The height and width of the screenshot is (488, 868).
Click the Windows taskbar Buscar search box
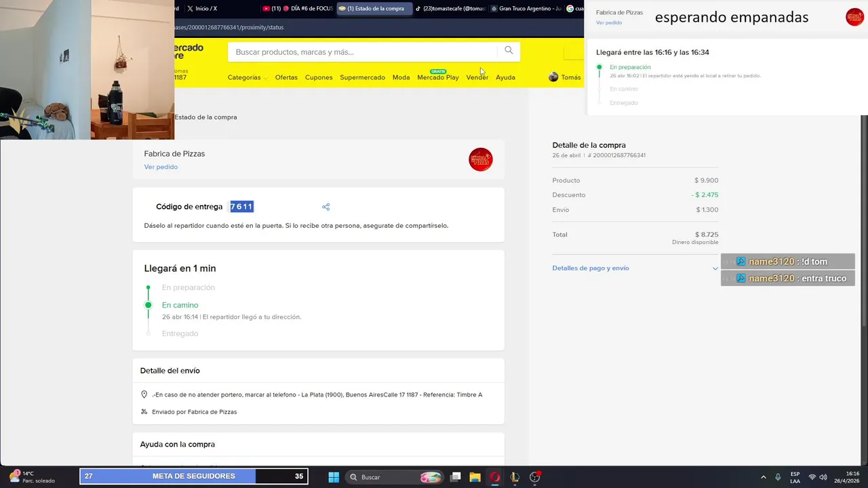[395, 477]
